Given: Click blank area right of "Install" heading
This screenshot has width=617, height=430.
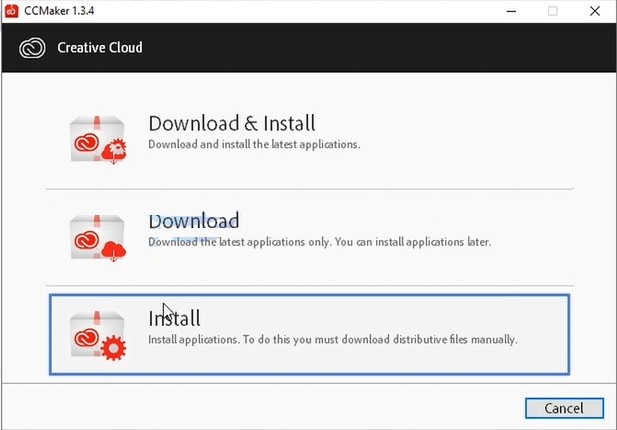Looking at the screenshot, I should 400,318.
